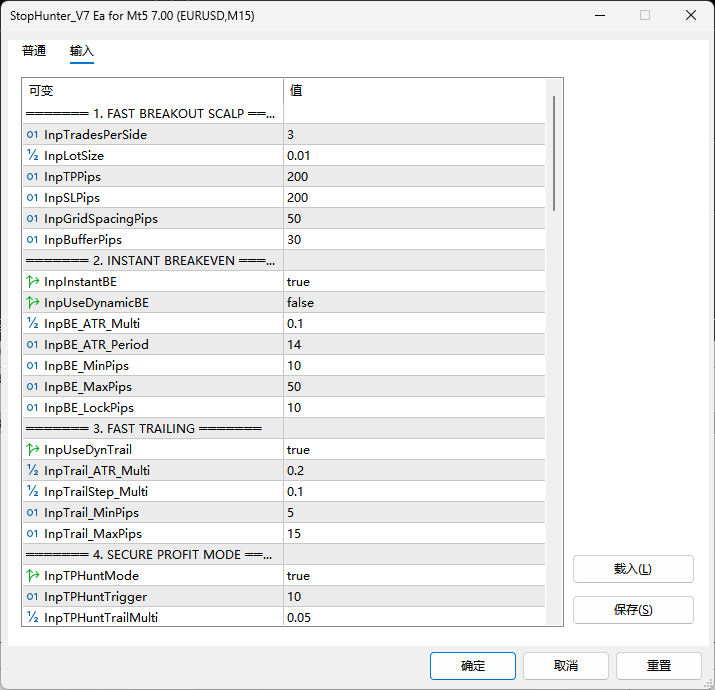The image size is (715, 690).
Task: Click the double type icon beside InpLotSize
Action: (33, 156)
